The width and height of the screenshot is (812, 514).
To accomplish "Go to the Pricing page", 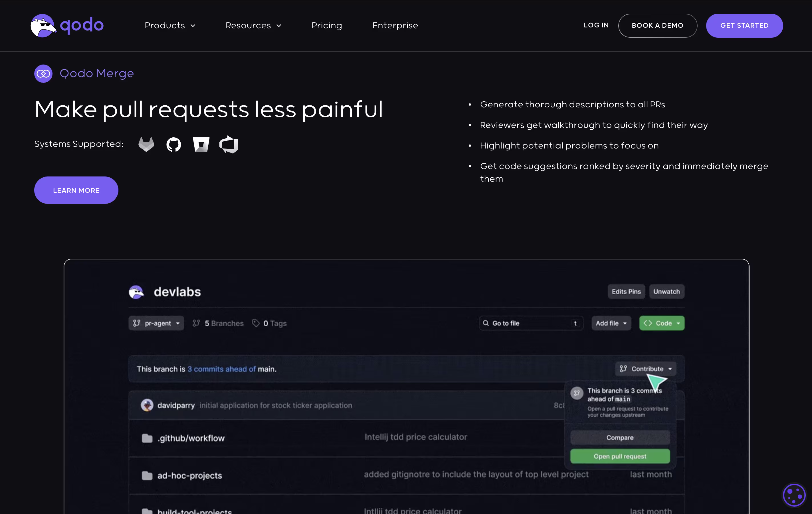I will click(326, 26).
